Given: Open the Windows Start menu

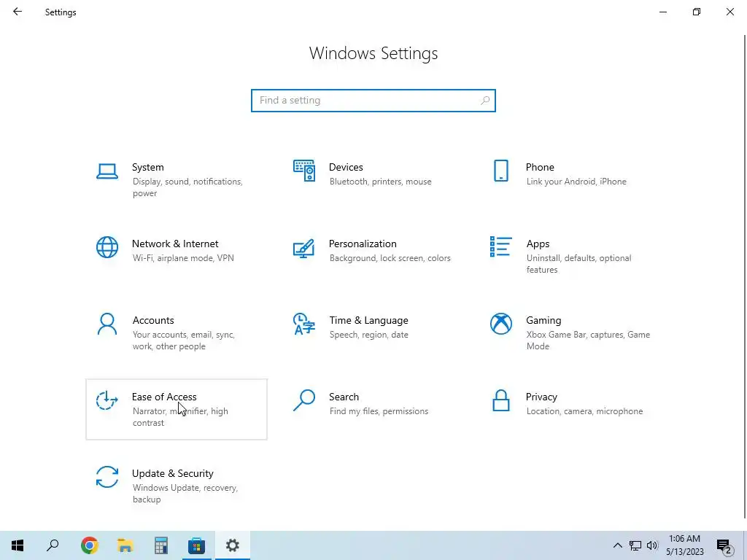Looking at the screenshot, I should pyautogui.click(x=18, y=545).
